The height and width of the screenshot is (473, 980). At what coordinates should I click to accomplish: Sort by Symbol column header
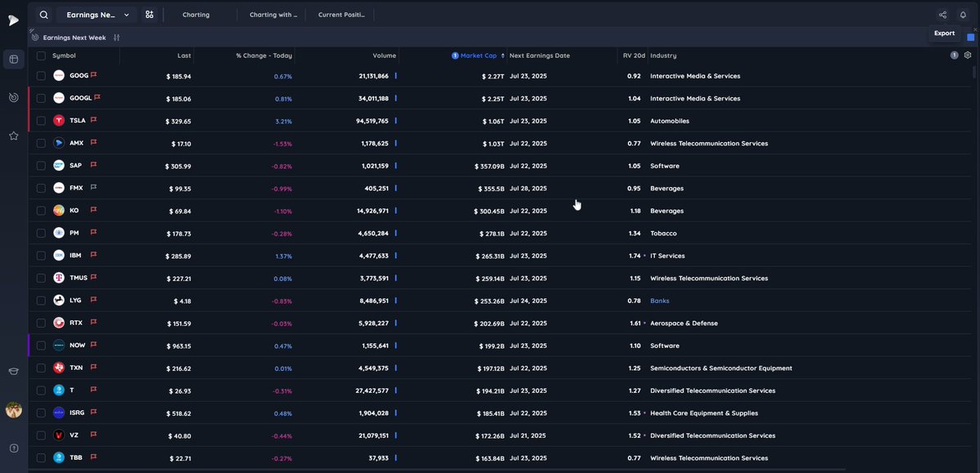point(64,56)
